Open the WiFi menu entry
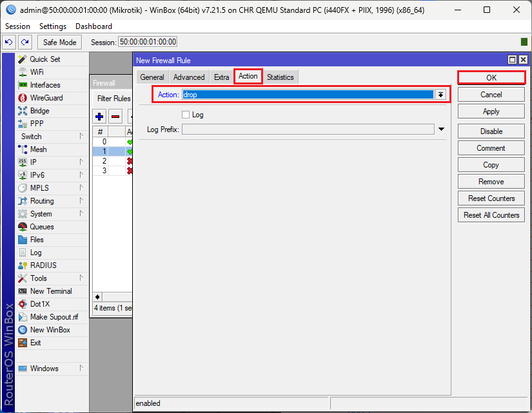Viewport: 532px width, 413px height. 52,72
